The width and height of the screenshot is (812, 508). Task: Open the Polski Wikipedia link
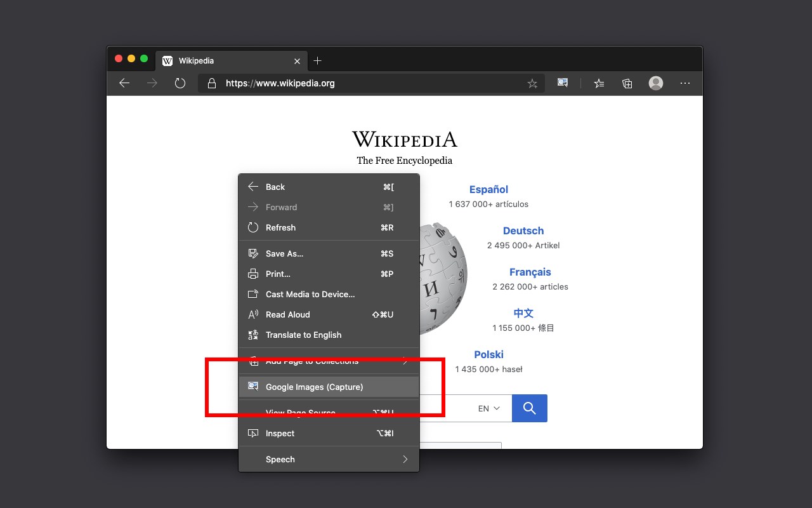[488, 354]
